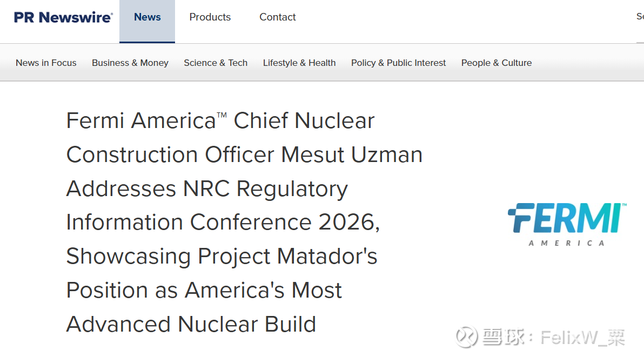The height and width of the screenshot is (357, 644).
Task: Open the Products menu
Action: [x=210, y=17]
